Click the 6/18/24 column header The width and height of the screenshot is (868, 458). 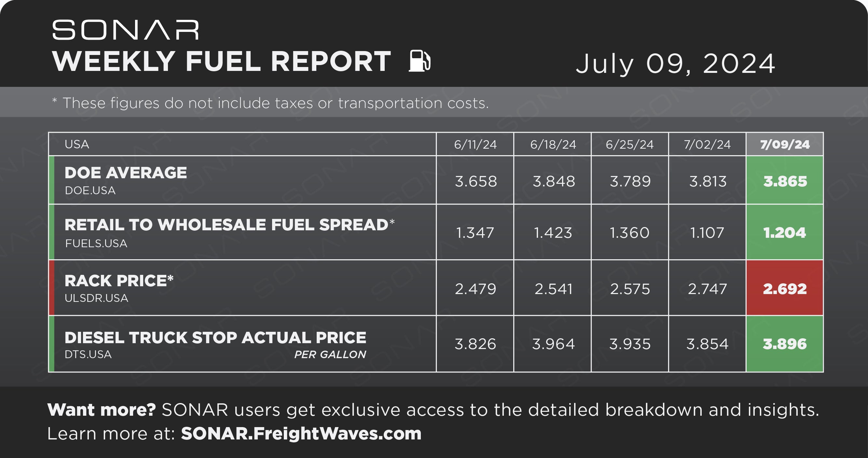coord(552,144)
